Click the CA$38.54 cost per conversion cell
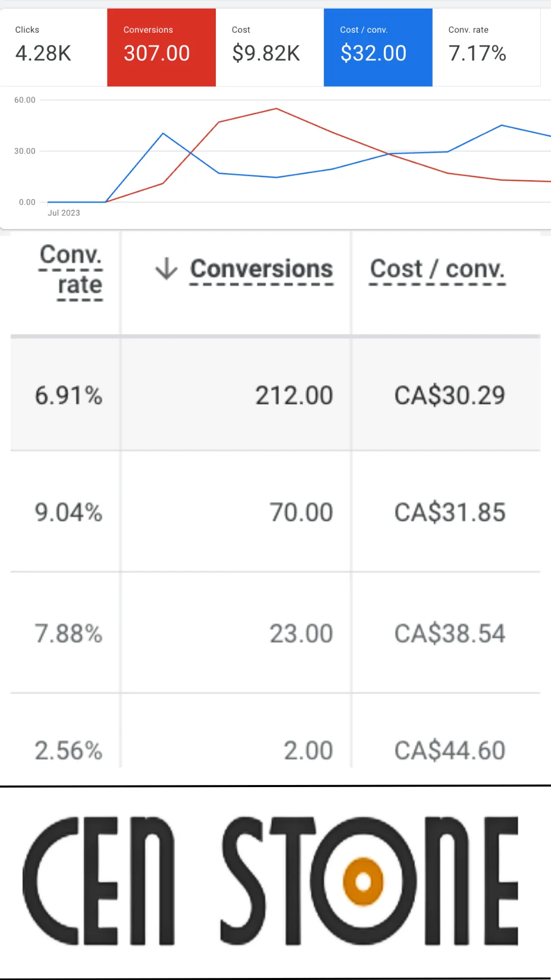 click(449, 633)
